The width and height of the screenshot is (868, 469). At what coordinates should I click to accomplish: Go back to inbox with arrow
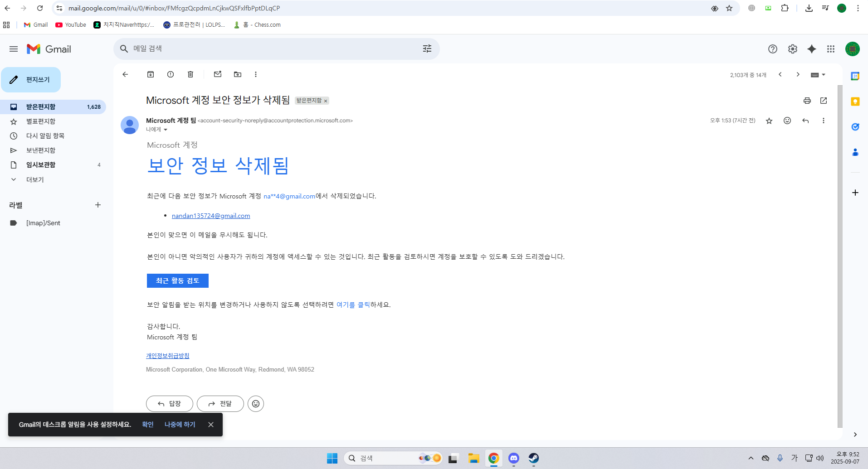coord(126,74)
